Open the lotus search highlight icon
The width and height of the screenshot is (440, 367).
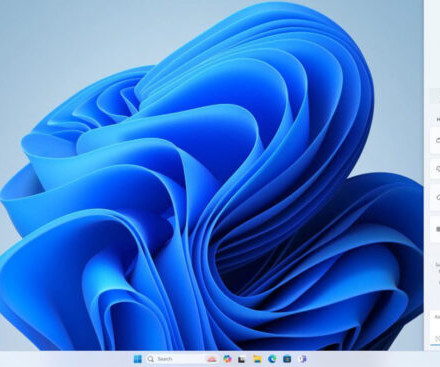click(211, 359)
